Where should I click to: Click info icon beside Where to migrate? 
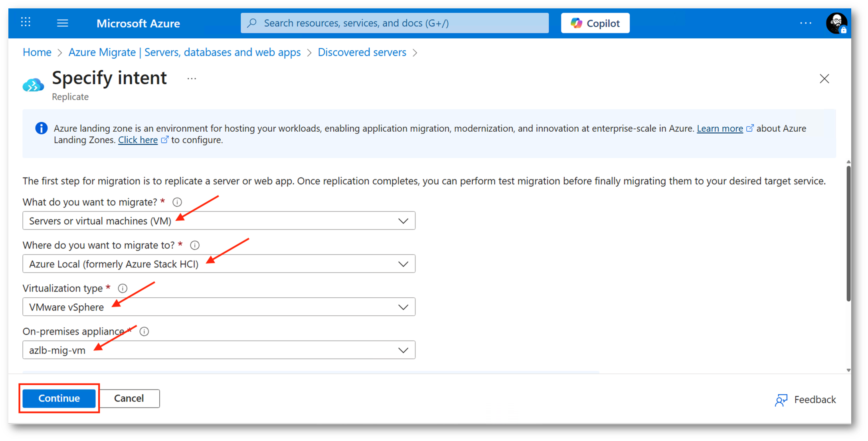tap(195, 245)
